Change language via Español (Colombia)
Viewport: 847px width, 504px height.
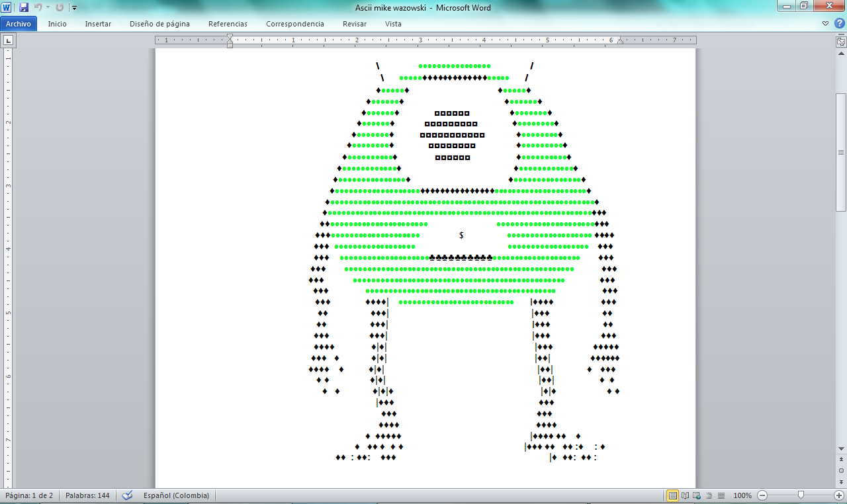pyautogui.click(x=175, y=495)
